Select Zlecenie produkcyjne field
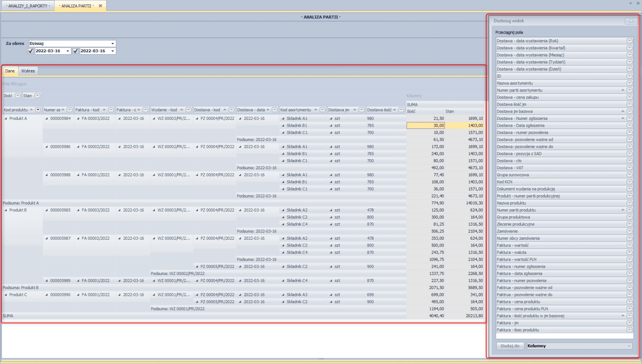This screenshot has height=364, width=642. coord(564,224)
